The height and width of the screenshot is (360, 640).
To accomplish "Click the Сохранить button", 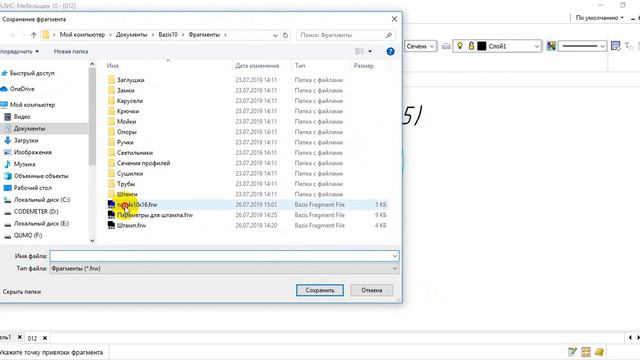I will click(x=320, y=290).
